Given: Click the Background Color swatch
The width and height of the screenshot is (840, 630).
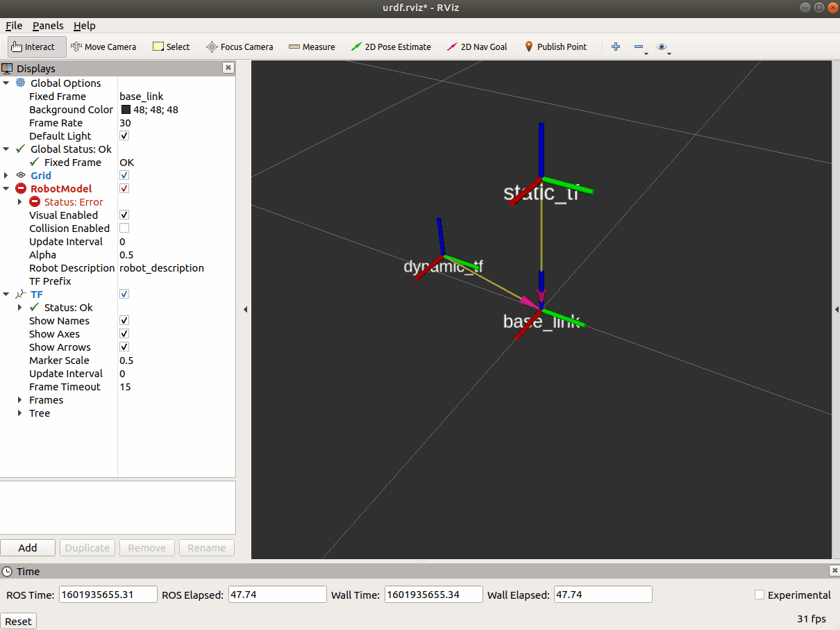Looking at the screenshot, I should 126,110.
